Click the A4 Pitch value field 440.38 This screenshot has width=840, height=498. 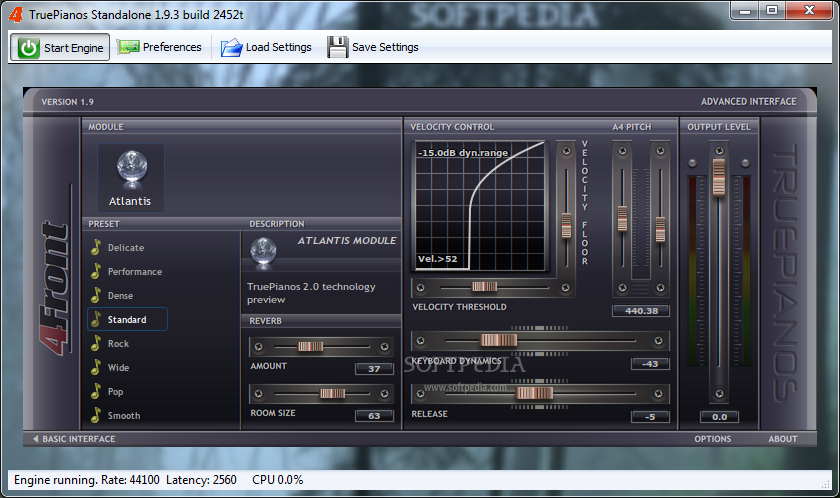pyautogui.click(x=641, y=311)
